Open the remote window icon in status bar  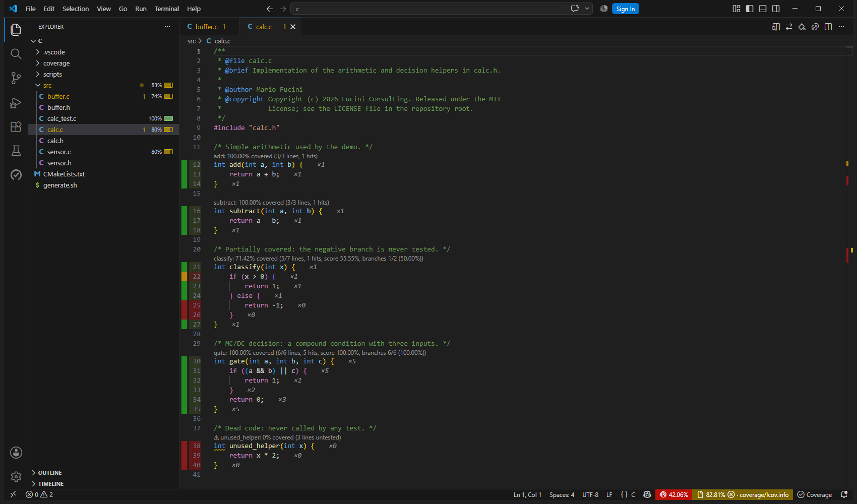pos(13,495)
